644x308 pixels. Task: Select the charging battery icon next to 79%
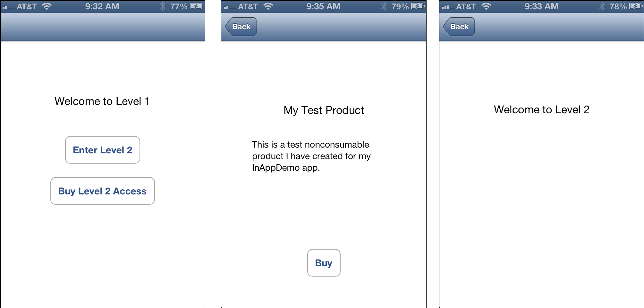pyautogui.click(x=418, y=6)
